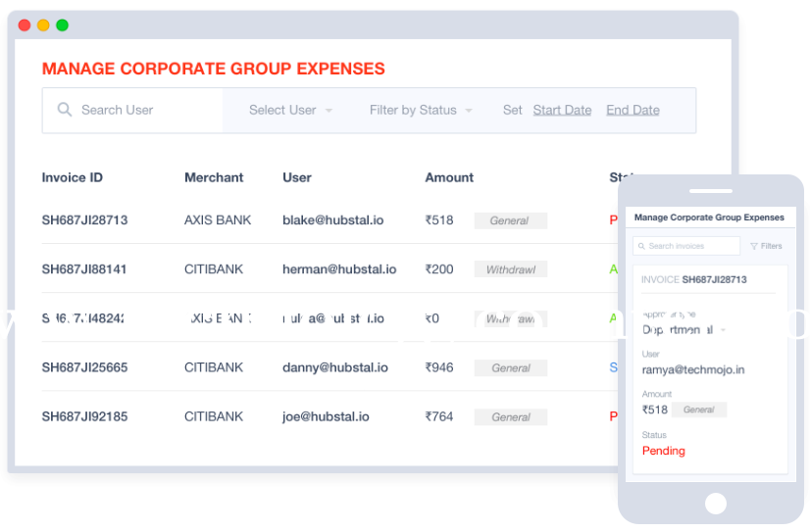Image resolution: width=810 pixels, height=532 pixels.
Task: Click the Invoice ID column header
Action: (73, 177)
